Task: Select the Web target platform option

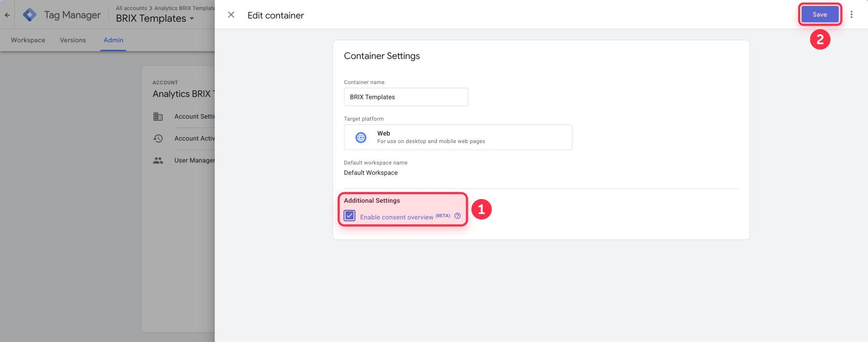Action: click(458, 137)
